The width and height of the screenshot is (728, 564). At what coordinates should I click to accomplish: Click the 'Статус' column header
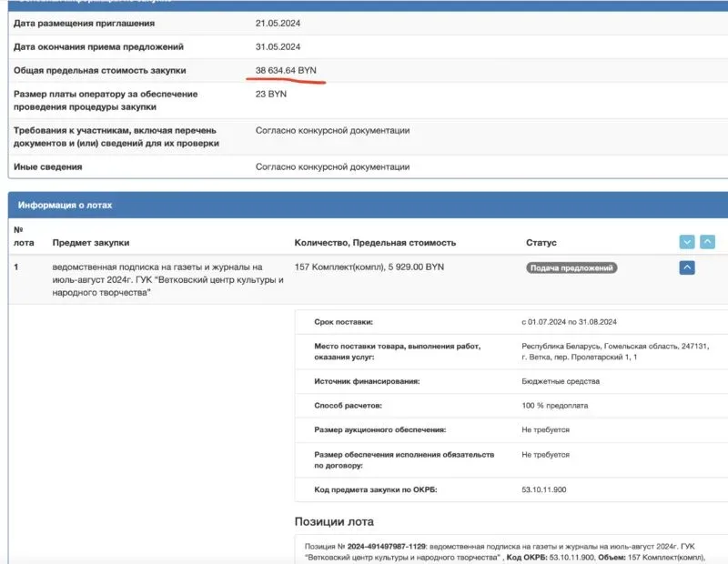pos(541,243)
